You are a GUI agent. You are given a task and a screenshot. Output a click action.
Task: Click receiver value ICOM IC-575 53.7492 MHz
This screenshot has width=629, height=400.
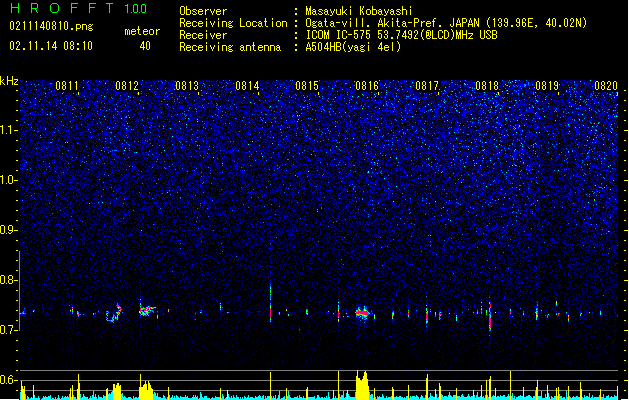[x=401, y=35]
